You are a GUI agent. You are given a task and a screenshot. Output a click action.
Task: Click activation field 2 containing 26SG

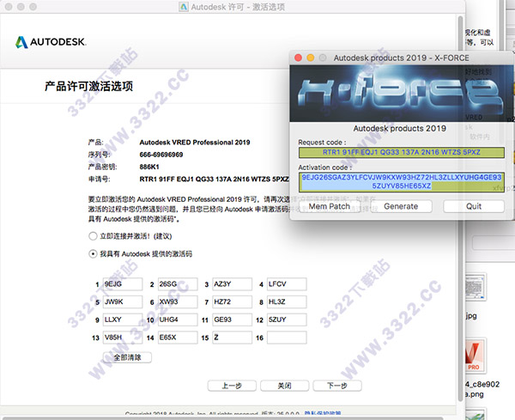[178, 284]
